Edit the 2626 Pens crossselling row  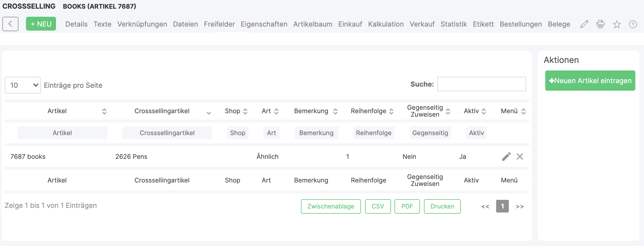(506, 156)
